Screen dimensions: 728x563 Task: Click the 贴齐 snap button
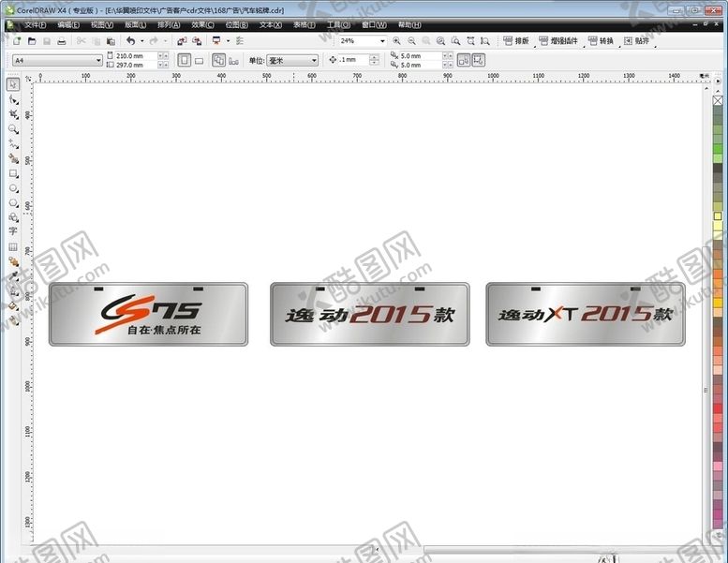(x=636, y=41)
